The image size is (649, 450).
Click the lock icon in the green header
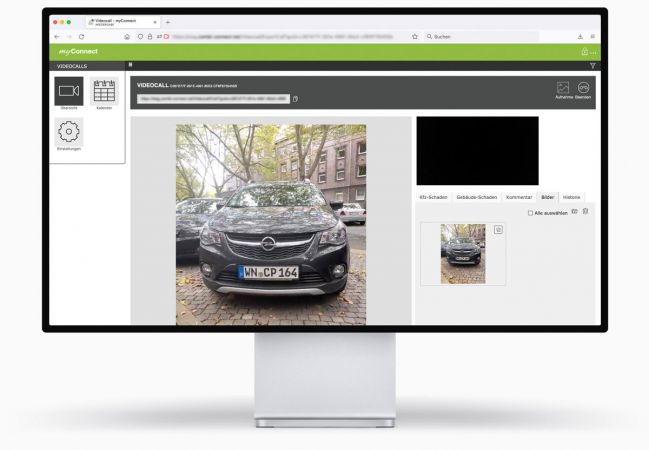[584, 52]
